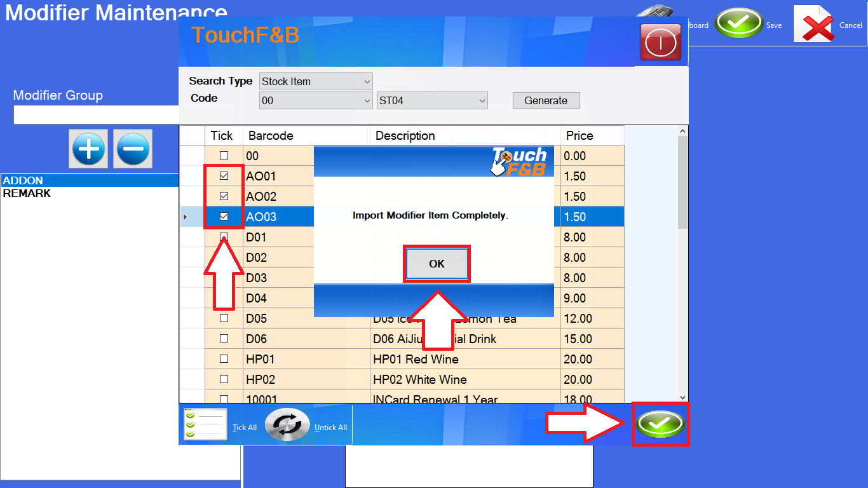The height and width of the screenshot is (488, 868).
Task: Click the price cell 12.00
Action: [592, 318]
